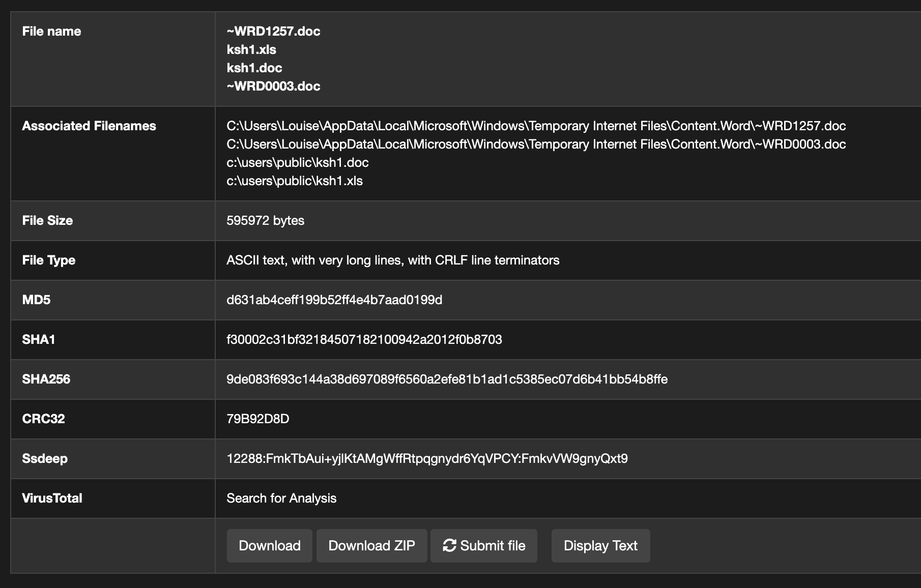
Task: Click the SHA1 hash value
Action: tap(364, 340)
